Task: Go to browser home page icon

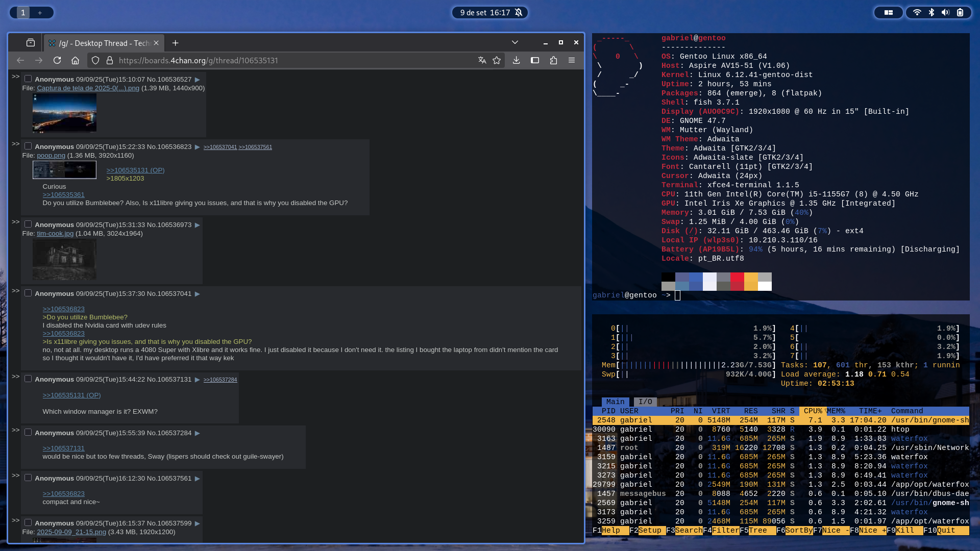Action: pos(75,60)
